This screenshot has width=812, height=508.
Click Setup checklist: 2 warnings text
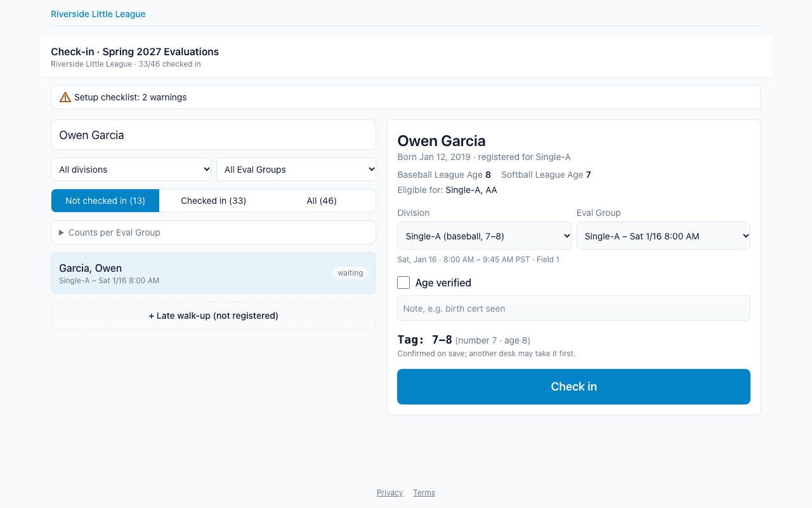[x=130, y=97]
